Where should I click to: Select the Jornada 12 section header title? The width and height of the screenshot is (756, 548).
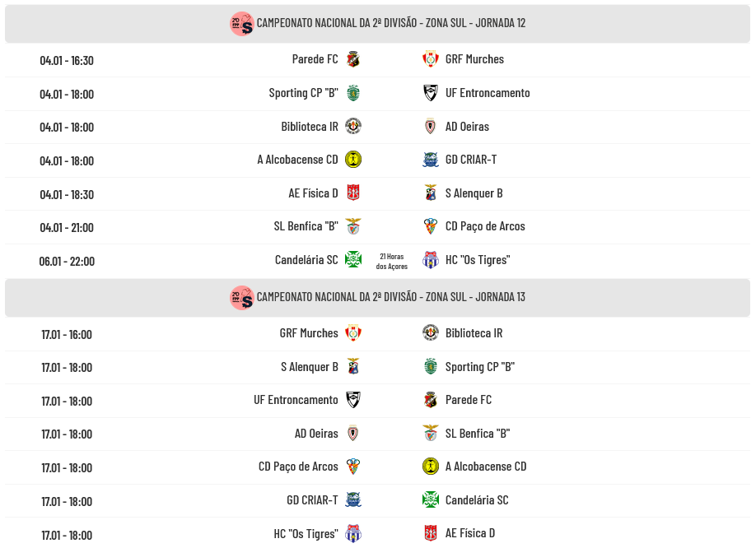(x=390, y=23)
